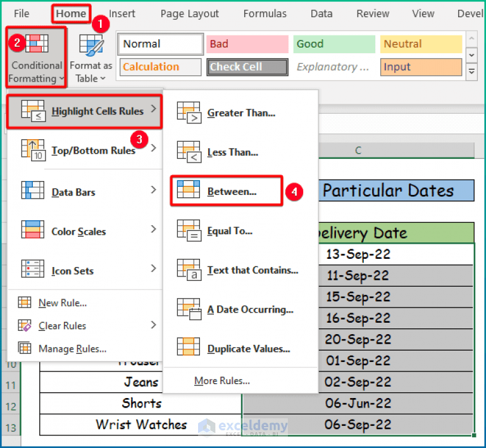The image size is (486, 448).
Task: Expand Color Scales submenu arrow
Action: tap(153, 229)
